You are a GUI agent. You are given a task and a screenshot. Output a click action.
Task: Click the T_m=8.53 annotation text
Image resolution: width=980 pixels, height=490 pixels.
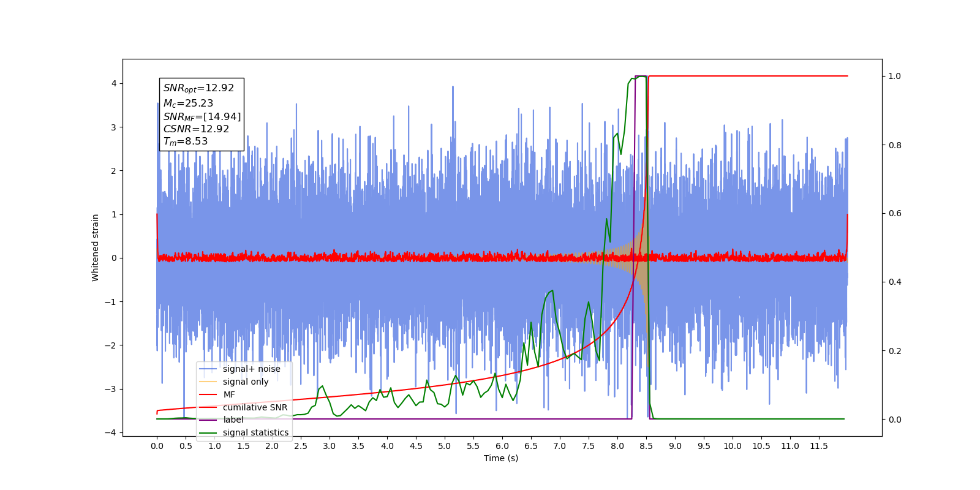(x=186, y=141)
